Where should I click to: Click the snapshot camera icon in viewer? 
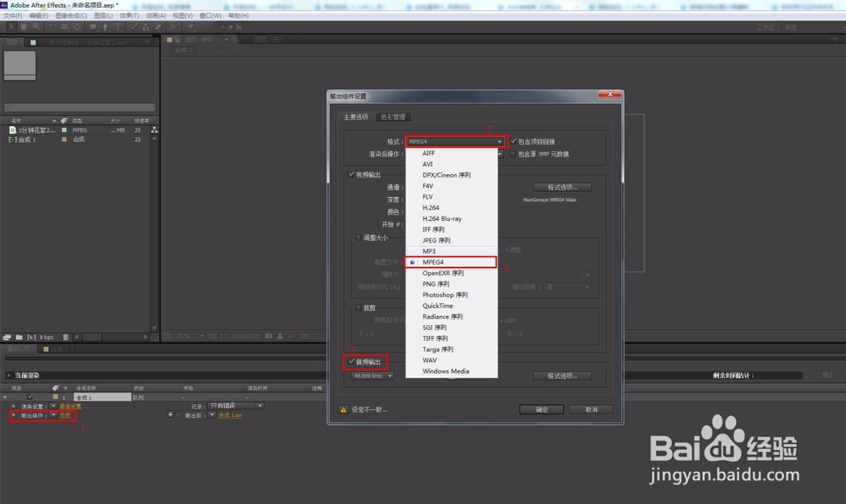point(268,336)
